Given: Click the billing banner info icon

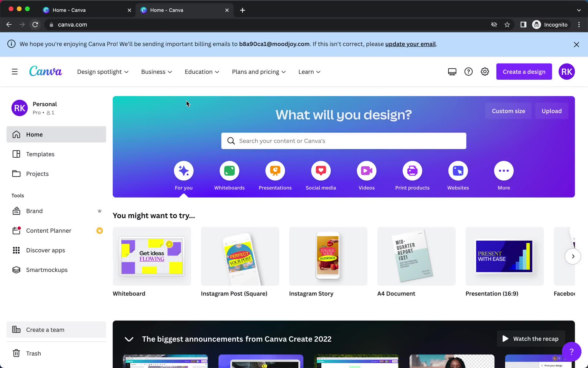Looking at the screenshot, I should coord(11,44).
